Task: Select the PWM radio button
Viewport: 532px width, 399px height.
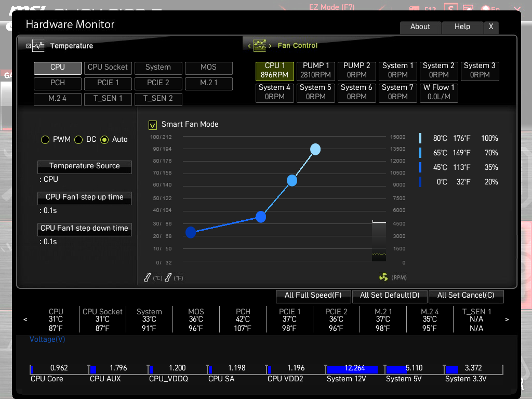Action: 45,140
